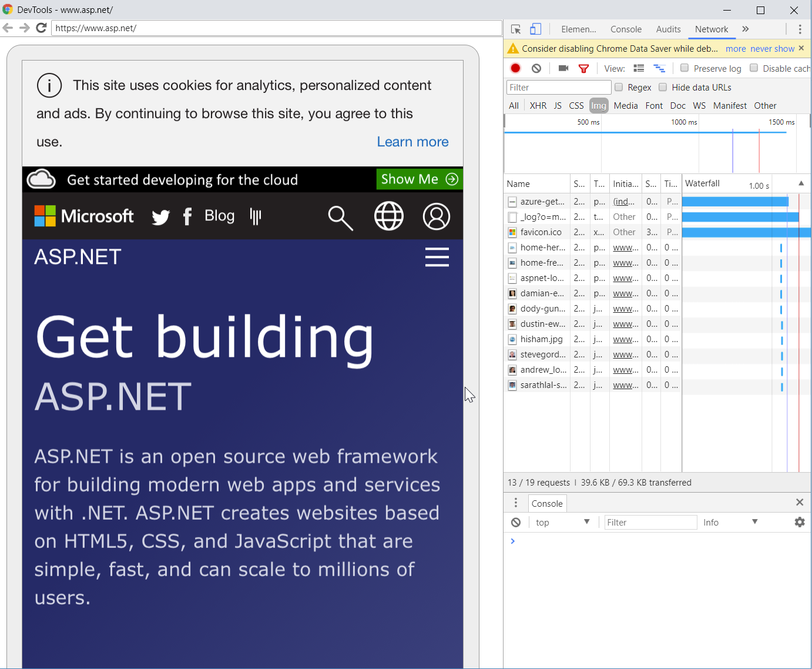The image size is (812, 669).
Task: Open the network filter funnel icon
Action: point(583,68)
